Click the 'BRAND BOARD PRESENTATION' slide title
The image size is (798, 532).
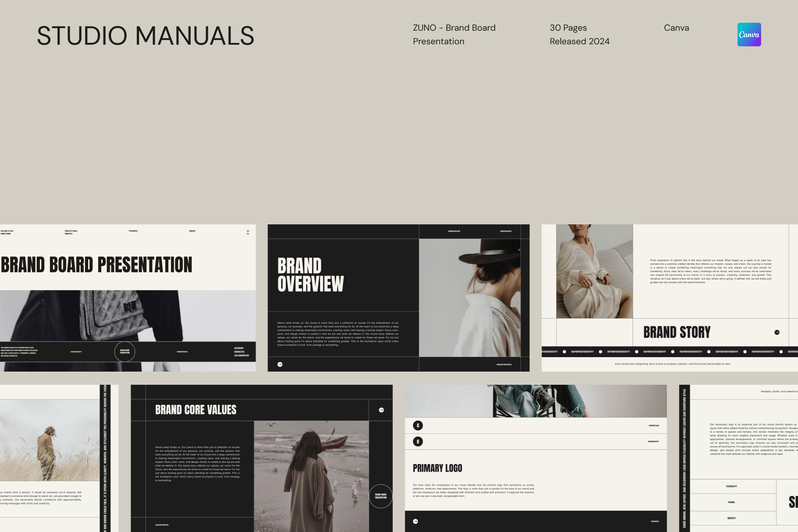click(96, 265)
